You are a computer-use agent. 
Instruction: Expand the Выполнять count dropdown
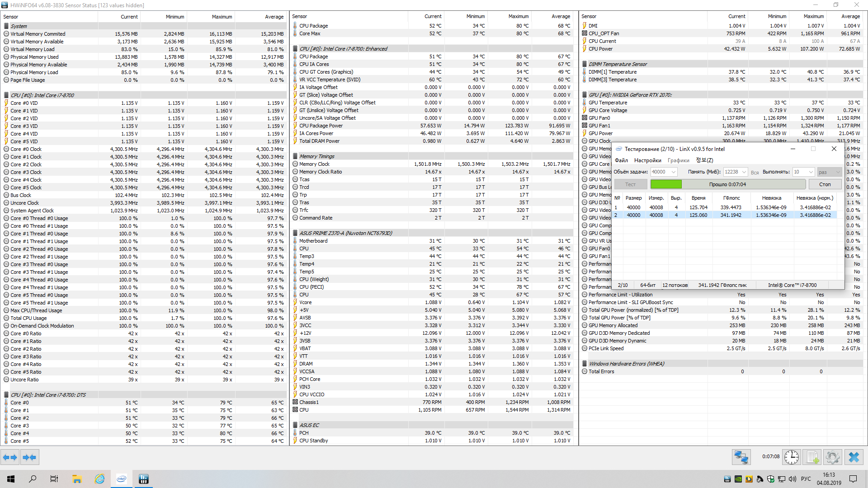(811, 172)
